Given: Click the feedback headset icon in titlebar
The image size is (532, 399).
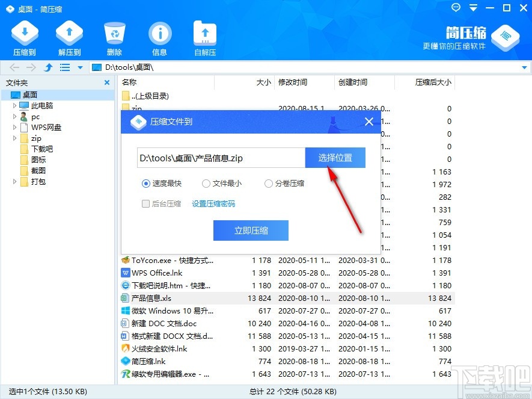Looking at the screenshot, I should pos(455,8).
